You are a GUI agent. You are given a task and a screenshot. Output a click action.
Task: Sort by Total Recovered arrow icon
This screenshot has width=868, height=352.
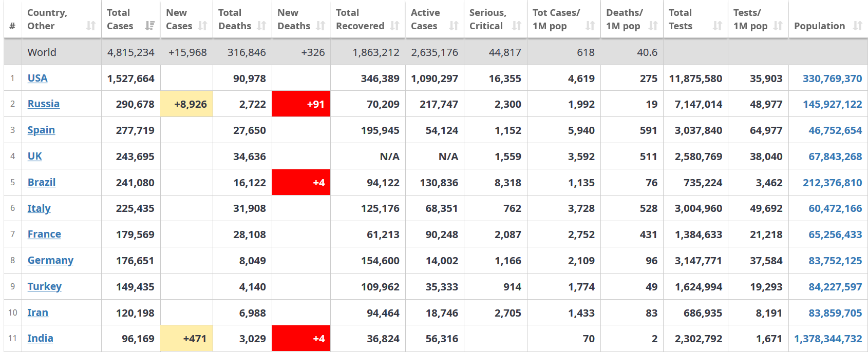pos(394,26)
